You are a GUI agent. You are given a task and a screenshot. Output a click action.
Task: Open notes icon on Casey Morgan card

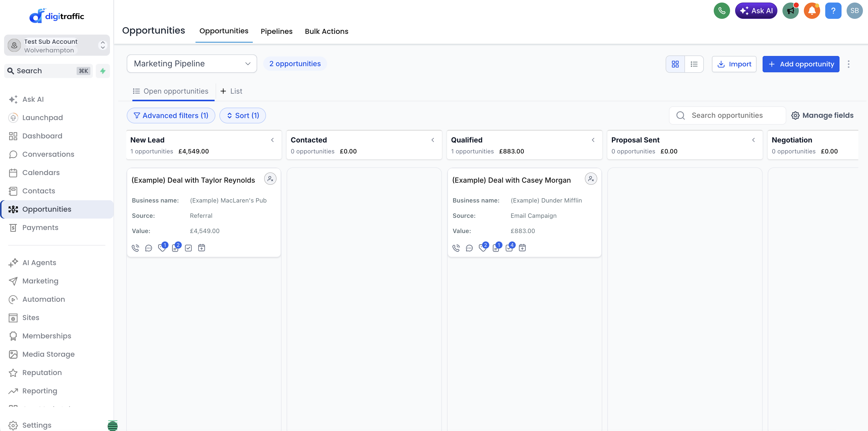point(496,248)
